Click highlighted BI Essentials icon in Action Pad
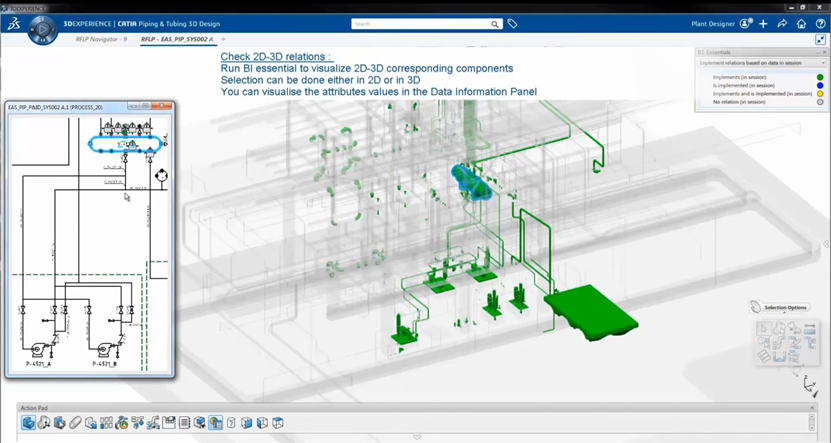This screenshot has height=443, width=831. point(215,422)
